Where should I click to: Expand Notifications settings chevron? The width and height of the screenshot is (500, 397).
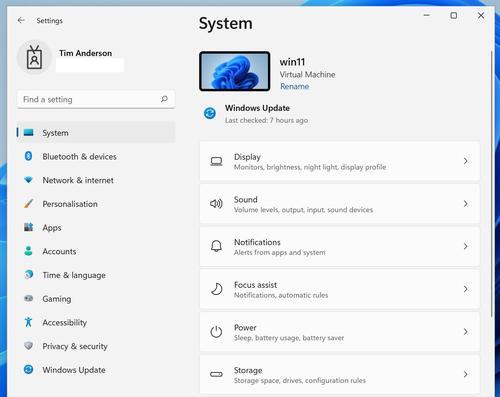(466, 246)
